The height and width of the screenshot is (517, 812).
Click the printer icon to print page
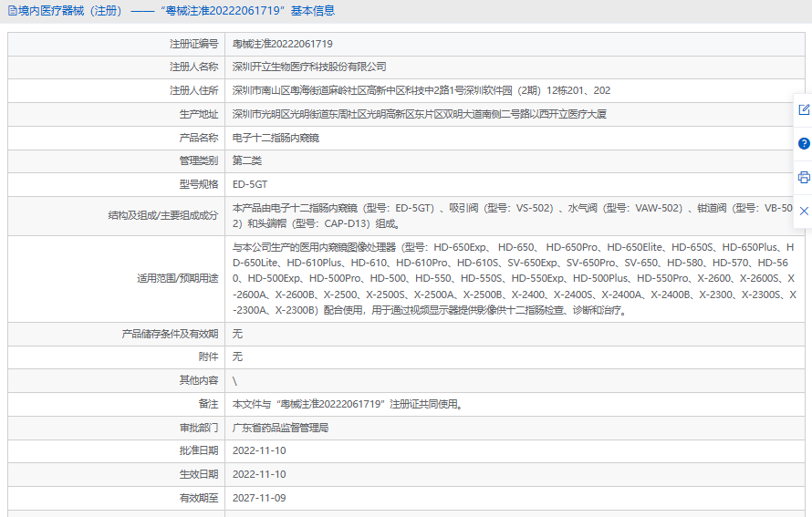coord(804,177)
